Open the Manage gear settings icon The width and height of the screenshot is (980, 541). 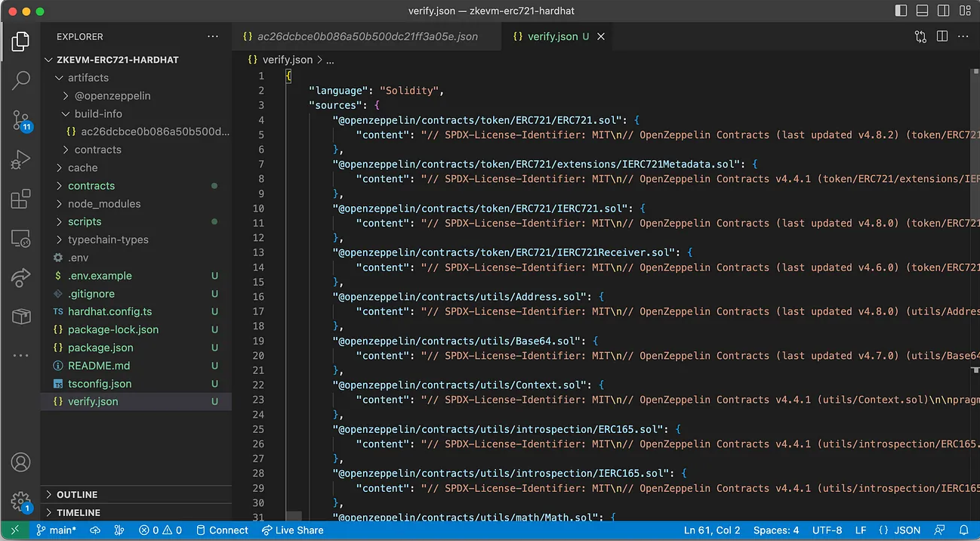pos(21,501)
